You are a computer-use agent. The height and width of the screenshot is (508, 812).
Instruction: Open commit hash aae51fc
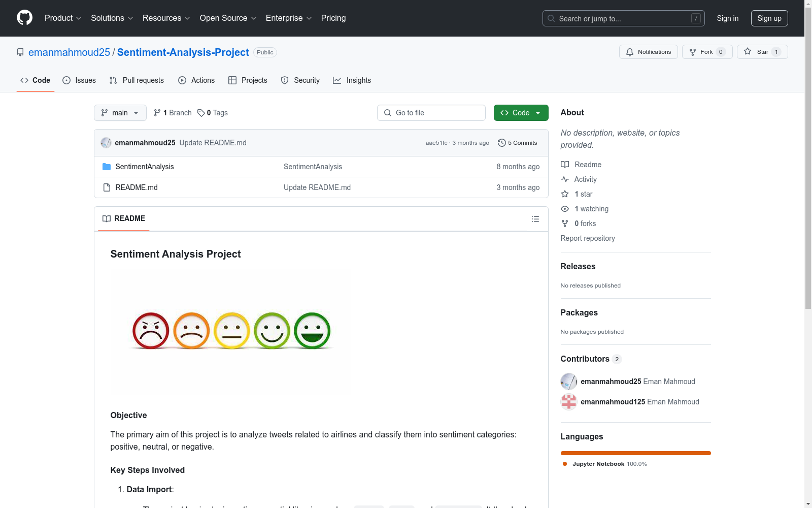tap(436, 143)
